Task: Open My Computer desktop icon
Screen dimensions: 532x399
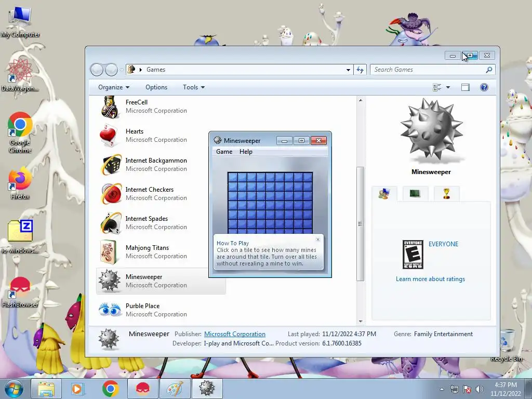Action: (20, 21)
